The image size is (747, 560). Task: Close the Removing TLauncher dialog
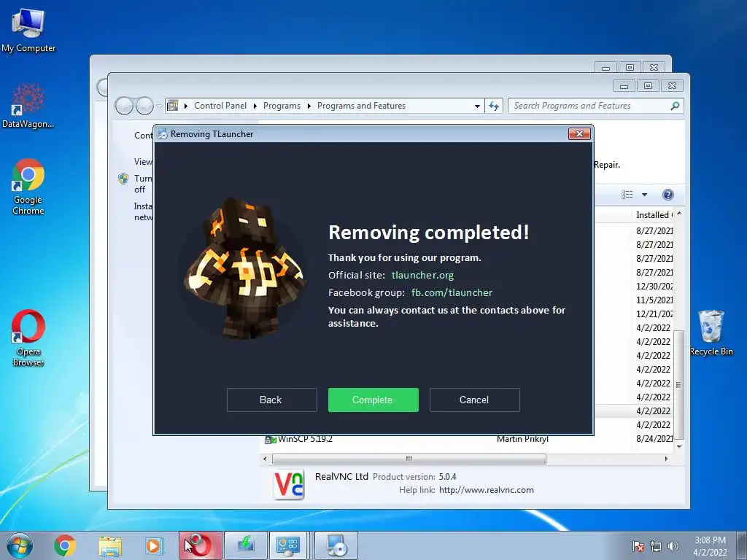(579, 134)
